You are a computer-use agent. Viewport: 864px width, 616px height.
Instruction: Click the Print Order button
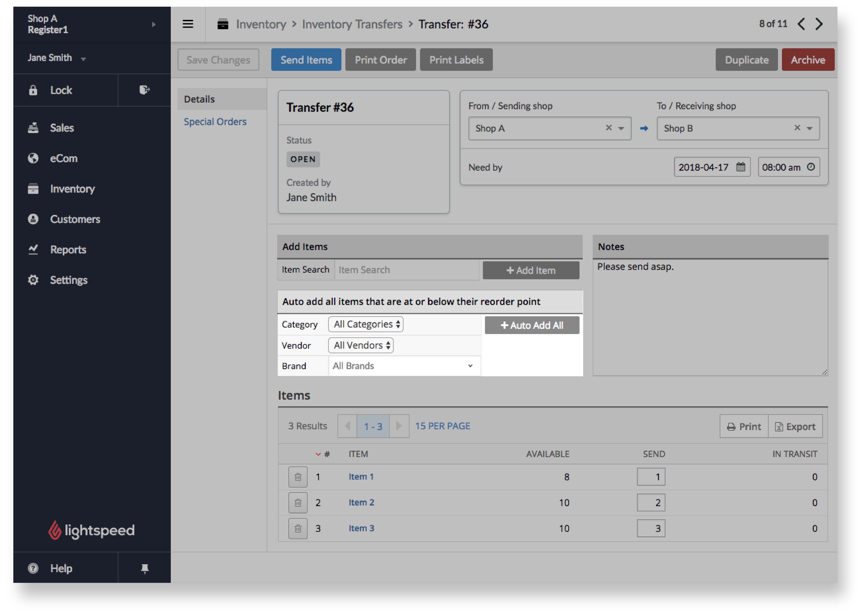click(380, 59)
